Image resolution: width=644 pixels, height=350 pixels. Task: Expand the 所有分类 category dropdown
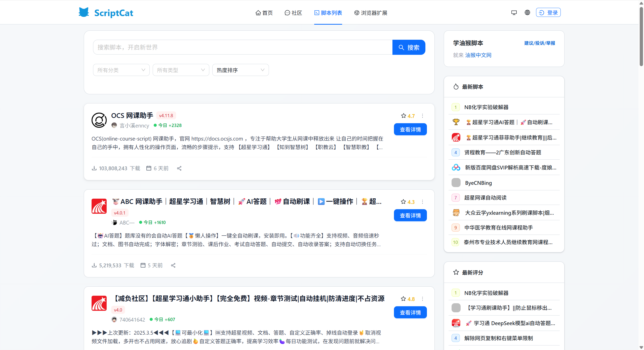(x=121, y=70)
